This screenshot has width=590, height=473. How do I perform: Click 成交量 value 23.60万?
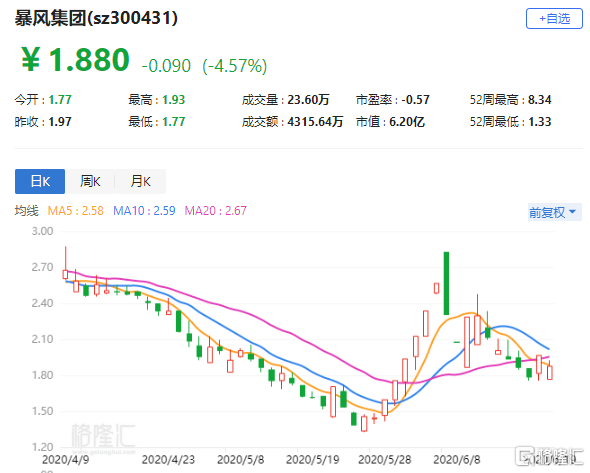[308, 100]
